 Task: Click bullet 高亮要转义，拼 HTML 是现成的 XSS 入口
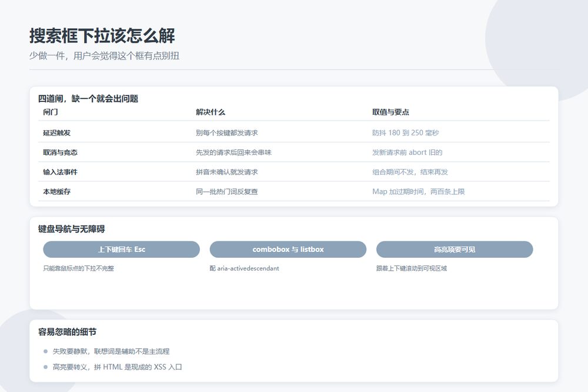coord(118,367)
